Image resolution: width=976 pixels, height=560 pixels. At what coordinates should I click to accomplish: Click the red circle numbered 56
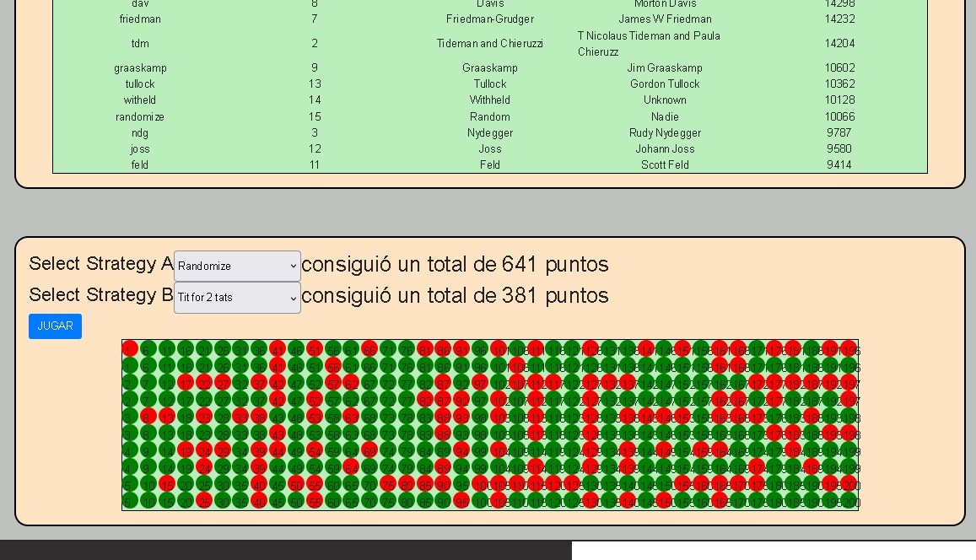click(x=332, y=366)
